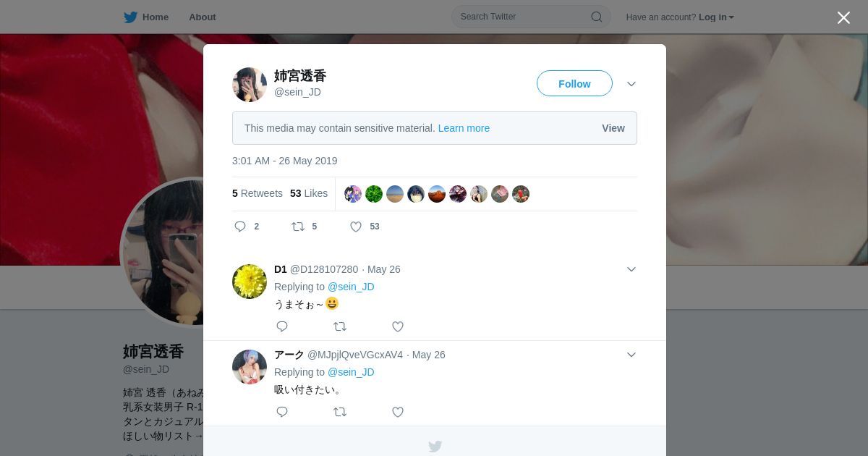Click the retweet icon showing 5

(x=297, y=227)
